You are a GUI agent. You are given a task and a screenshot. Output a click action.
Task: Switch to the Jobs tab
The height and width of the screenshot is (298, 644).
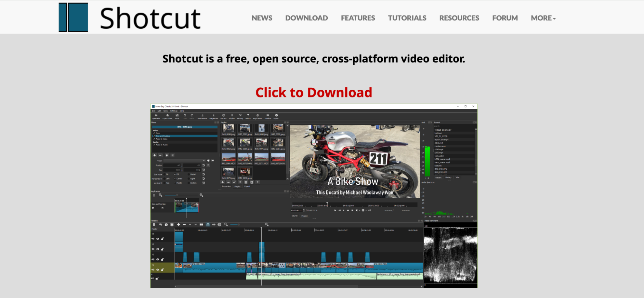457,177
